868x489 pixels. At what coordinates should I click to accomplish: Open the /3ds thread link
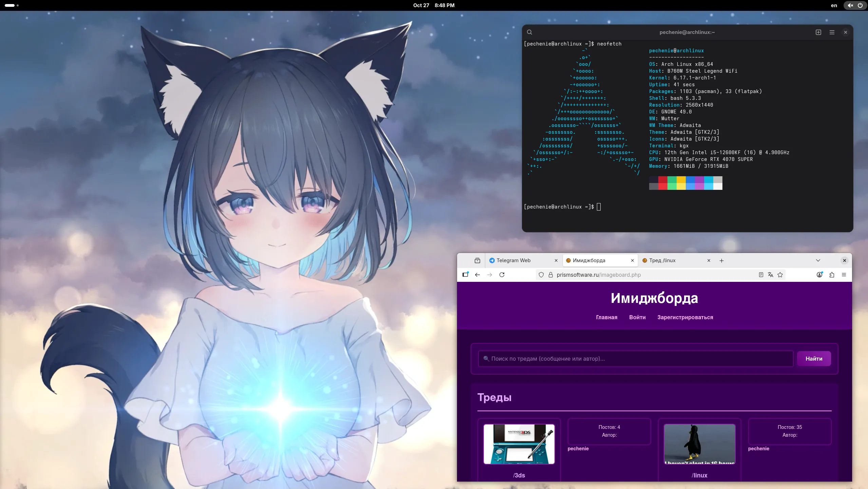519,475
